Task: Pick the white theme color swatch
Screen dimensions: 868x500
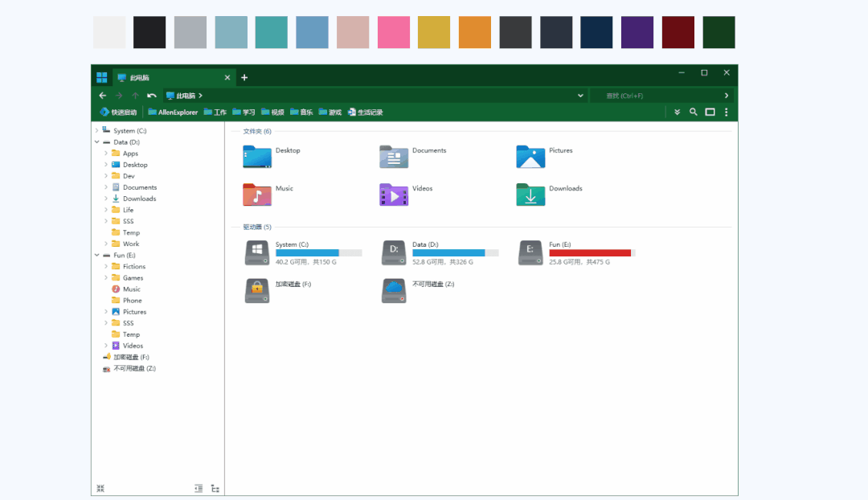Action: 109,32
